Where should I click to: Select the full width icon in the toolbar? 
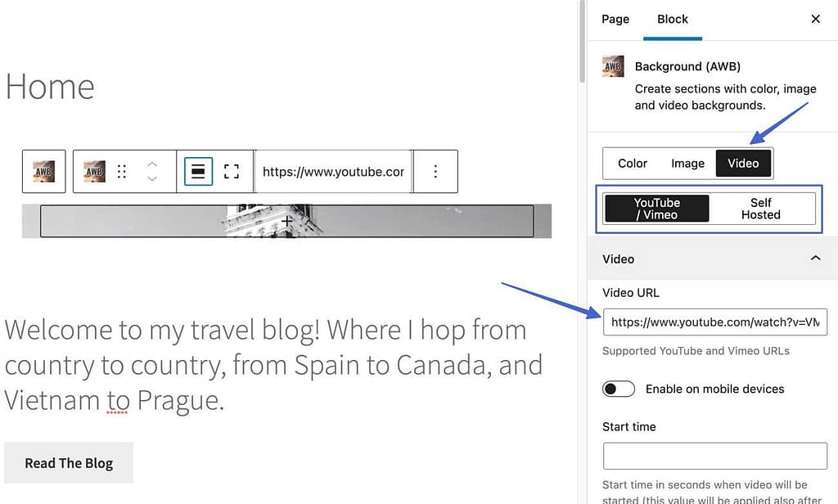click(232, 172)
